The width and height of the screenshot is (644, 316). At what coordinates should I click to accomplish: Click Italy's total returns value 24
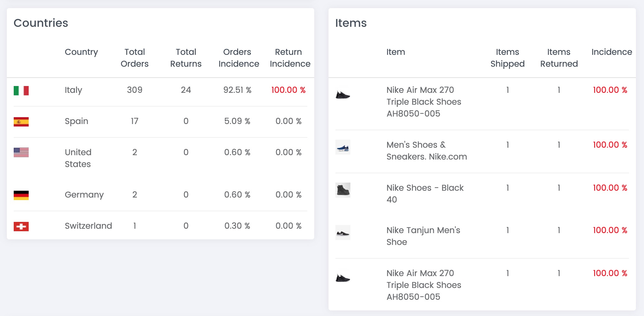186,90
